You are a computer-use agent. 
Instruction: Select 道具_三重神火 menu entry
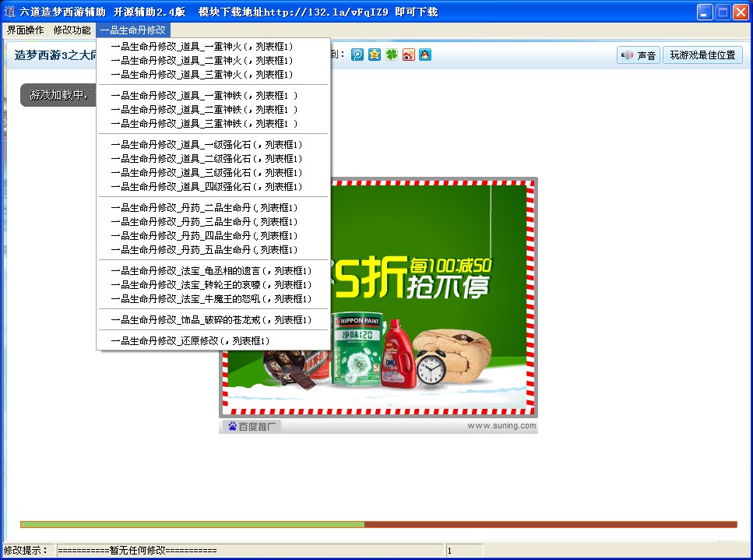(x=213, y=75)
